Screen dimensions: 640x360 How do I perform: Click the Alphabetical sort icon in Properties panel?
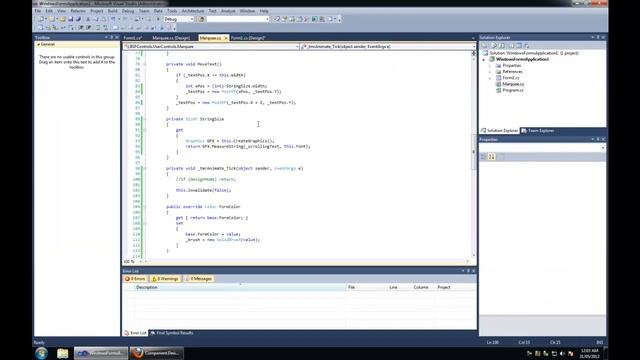click(491, 157)
